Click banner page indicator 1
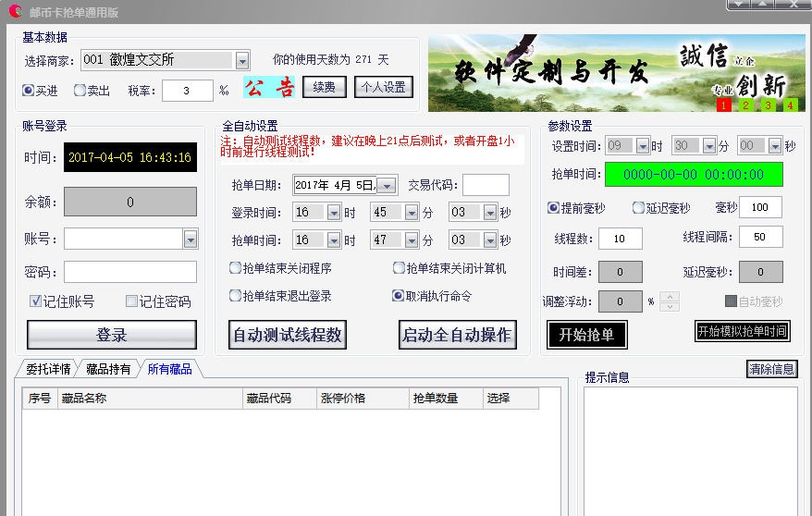The height and width of the screenshot is (516, 812). (723, 105)
